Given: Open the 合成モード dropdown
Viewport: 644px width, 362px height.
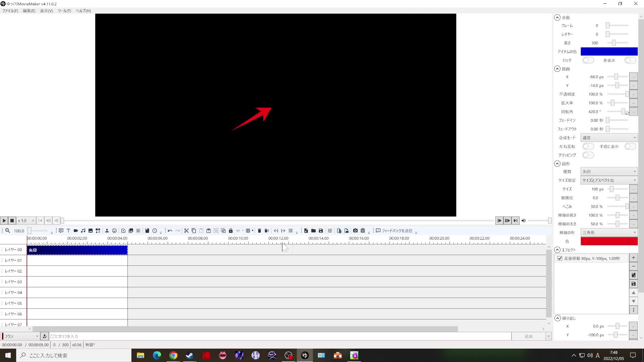Looking at the screenshot, I should pos(609,138).
